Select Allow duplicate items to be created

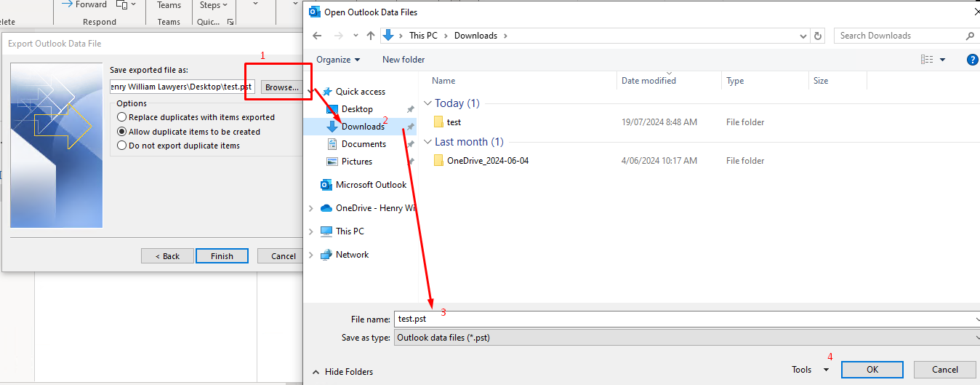(x=122, y=132)
